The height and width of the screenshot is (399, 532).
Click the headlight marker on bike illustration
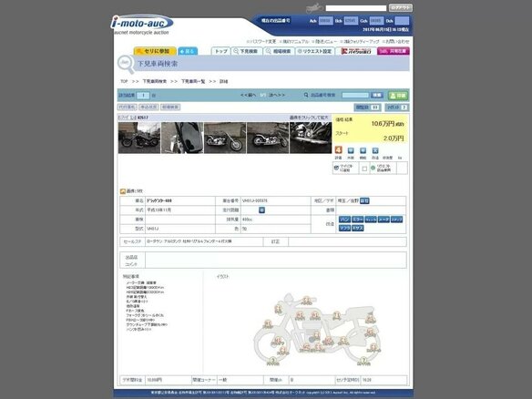[278, 309]
